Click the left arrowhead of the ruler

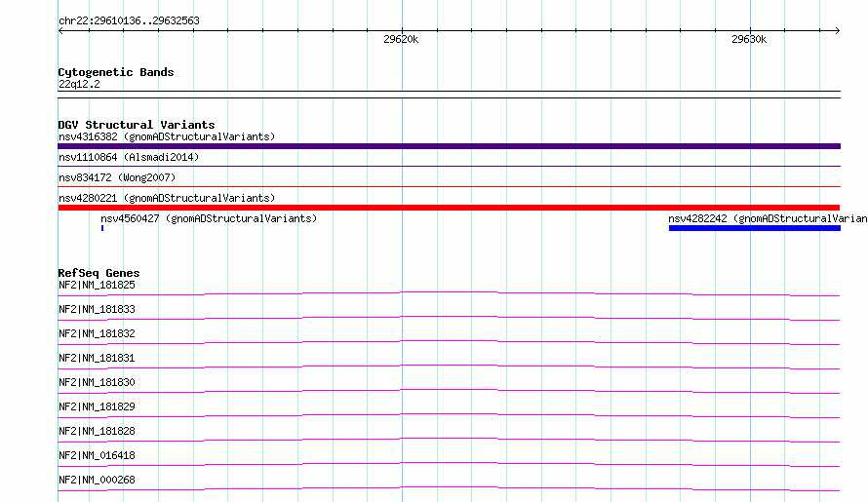60,31
